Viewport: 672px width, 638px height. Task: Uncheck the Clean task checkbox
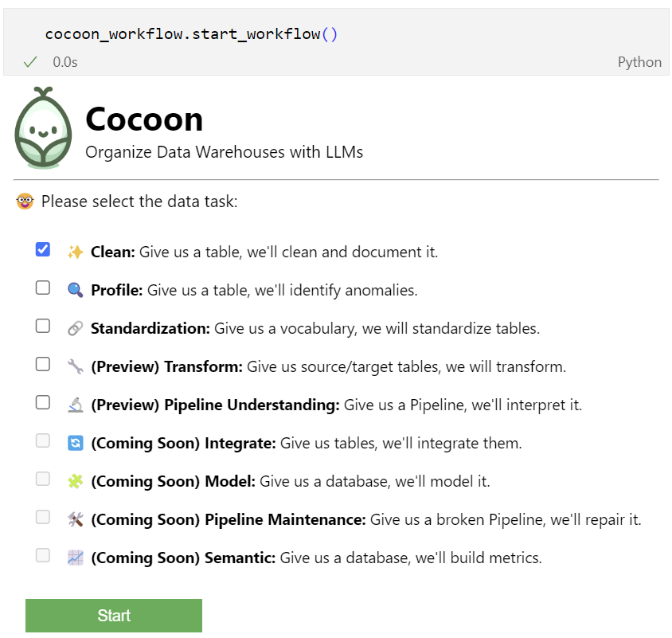point(43,249)
